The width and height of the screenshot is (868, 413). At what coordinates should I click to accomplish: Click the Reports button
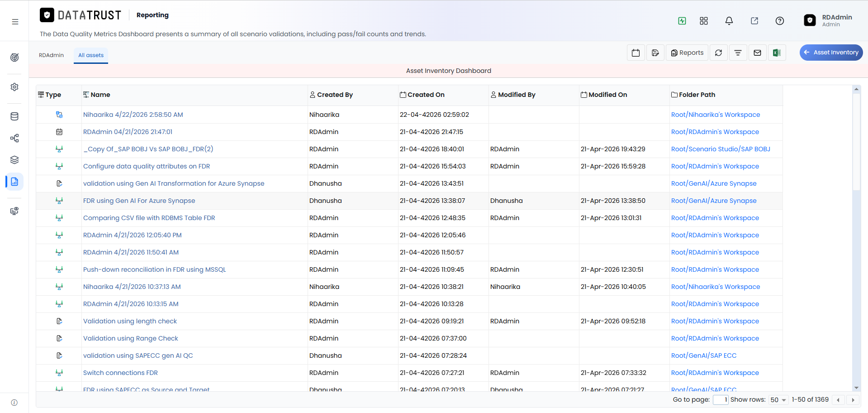point(687,53)
